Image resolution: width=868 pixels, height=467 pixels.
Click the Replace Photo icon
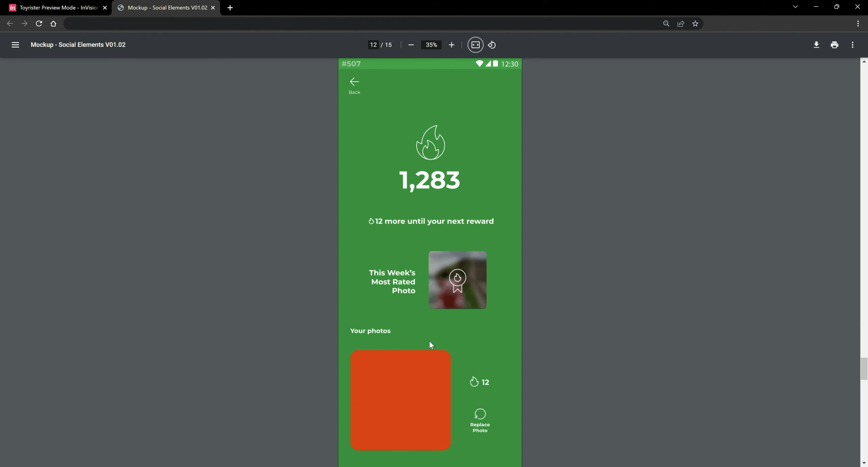click(x=480, y=414)
